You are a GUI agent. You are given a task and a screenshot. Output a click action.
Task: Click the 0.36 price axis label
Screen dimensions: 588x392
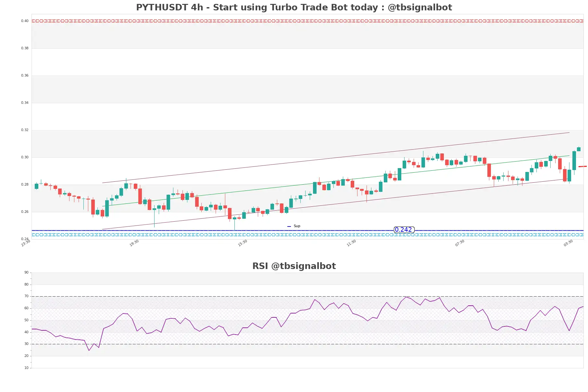click(25, 76)
